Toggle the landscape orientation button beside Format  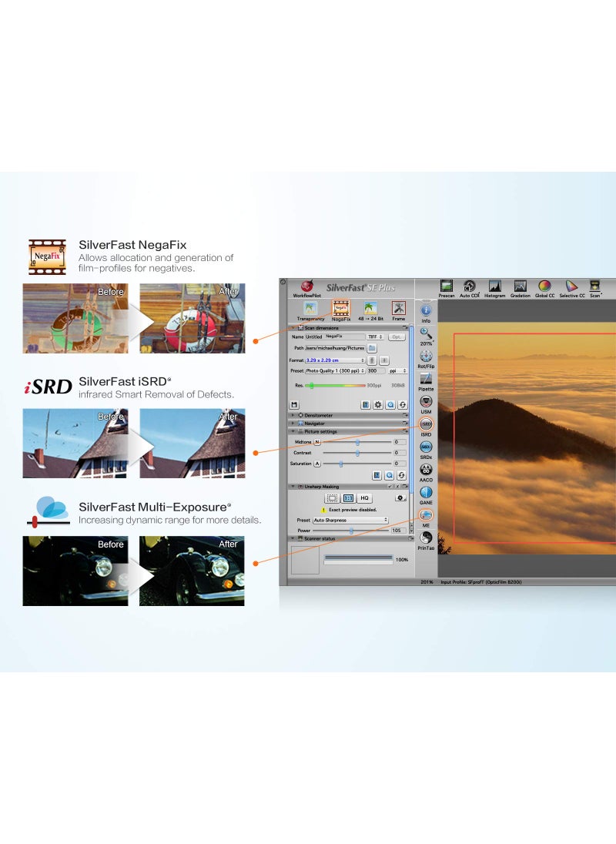(384, 360)
